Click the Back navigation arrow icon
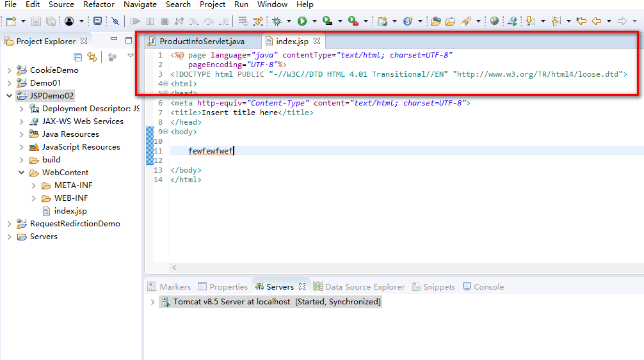 coord(597,21)
